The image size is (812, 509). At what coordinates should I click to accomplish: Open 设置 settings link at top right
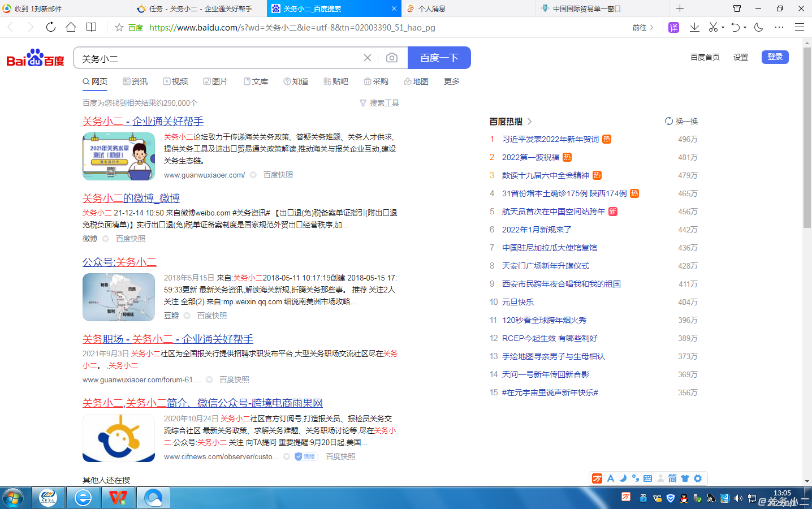click(741, 57)
